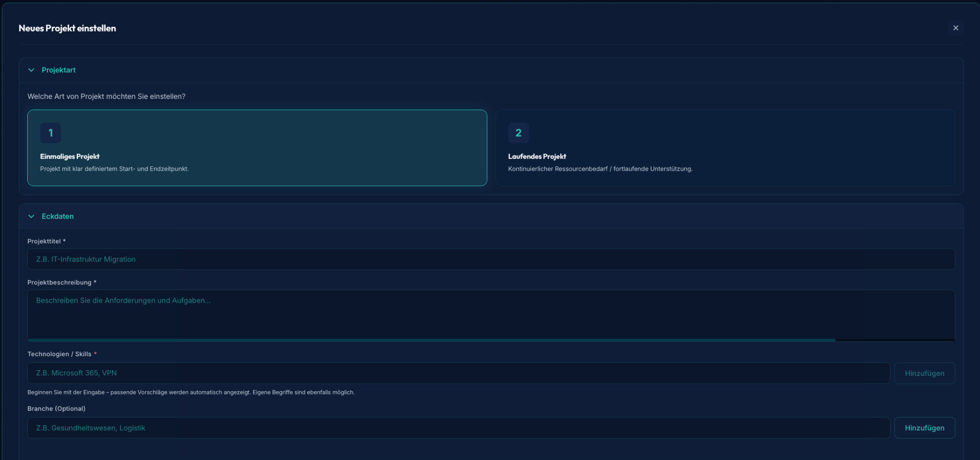Screen dimensions: 980x460
Task: Click the hint text 'Beginnen Sie mit der Eingabe'
Action: 191,392
